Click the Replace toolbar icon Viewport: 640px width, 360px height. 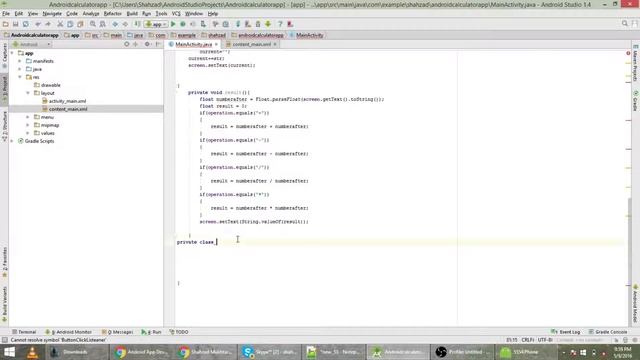103,24
